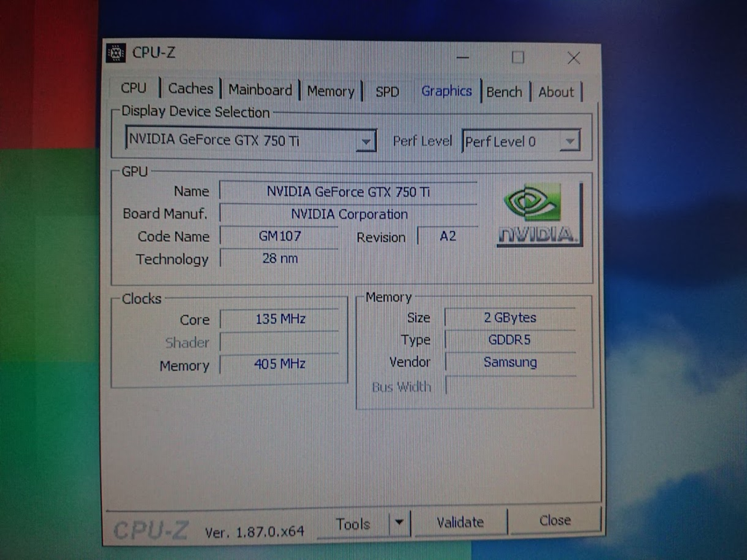The width and height of the screenshot is (747, 560).
Task: Go to the SPD tab
Action: [387, 91]
